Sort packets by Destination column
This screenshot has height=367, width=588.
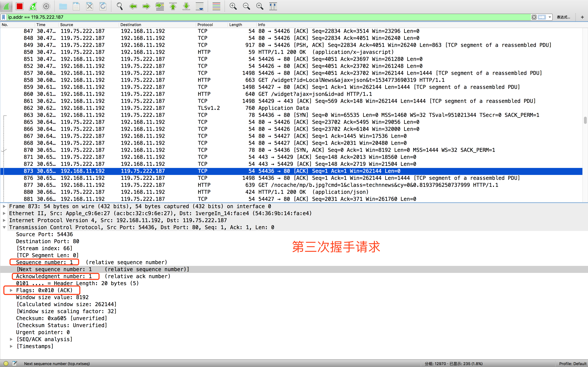(x=157, y=24)
